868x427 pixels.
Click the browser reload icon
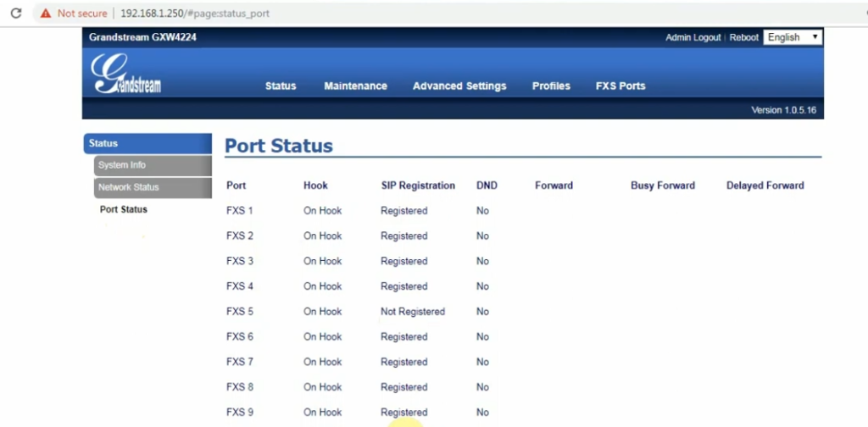pos(16,13)
